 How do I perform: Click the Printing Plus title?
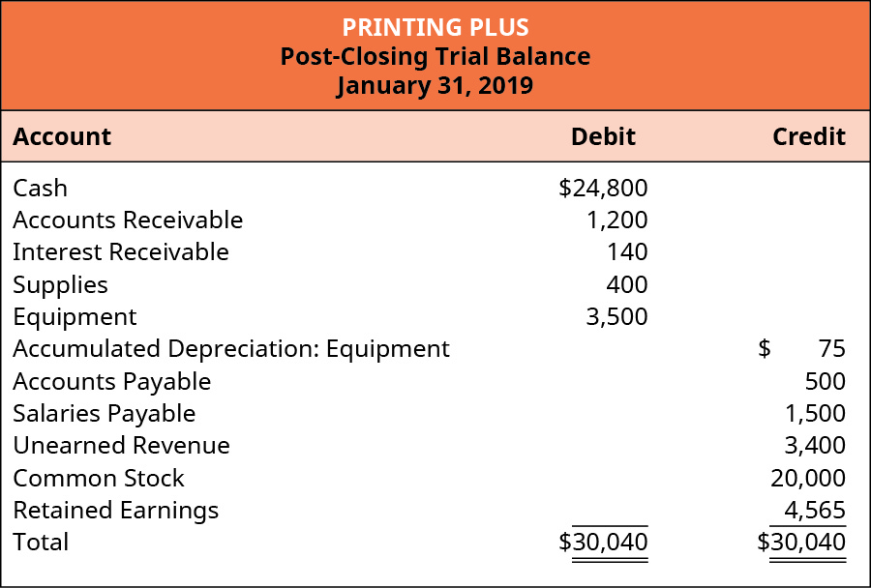(435, 26)
